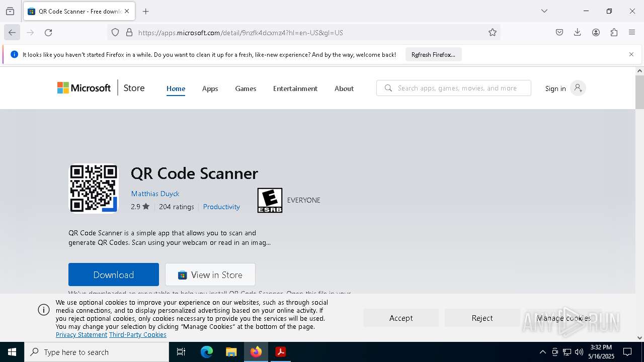Open the About navigation tab

pos(344,88)
